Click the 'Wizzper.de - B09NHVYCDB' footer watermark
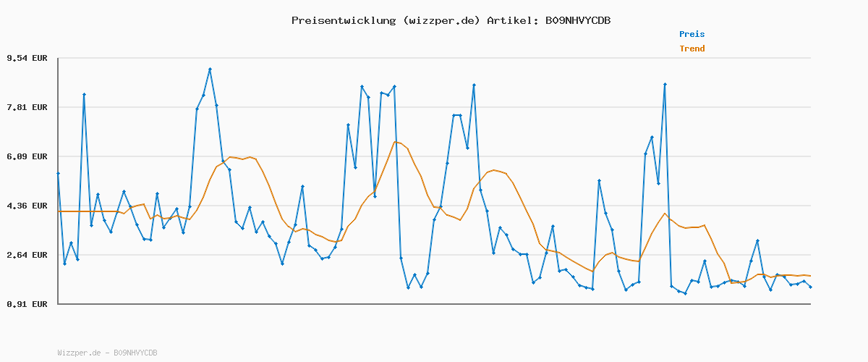Screen dimensions: 868x362 pos(107,353)
